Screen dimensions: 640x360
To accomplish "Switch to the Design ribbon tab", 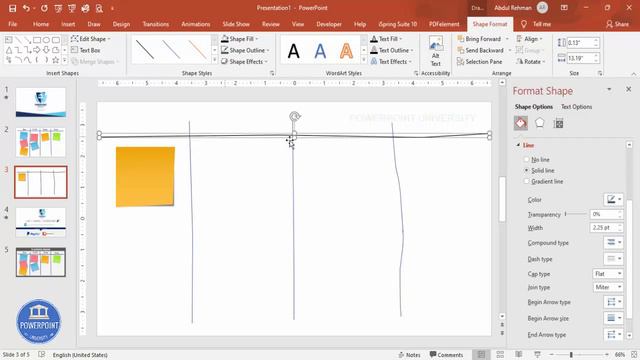I will click(x=121, y=24).
